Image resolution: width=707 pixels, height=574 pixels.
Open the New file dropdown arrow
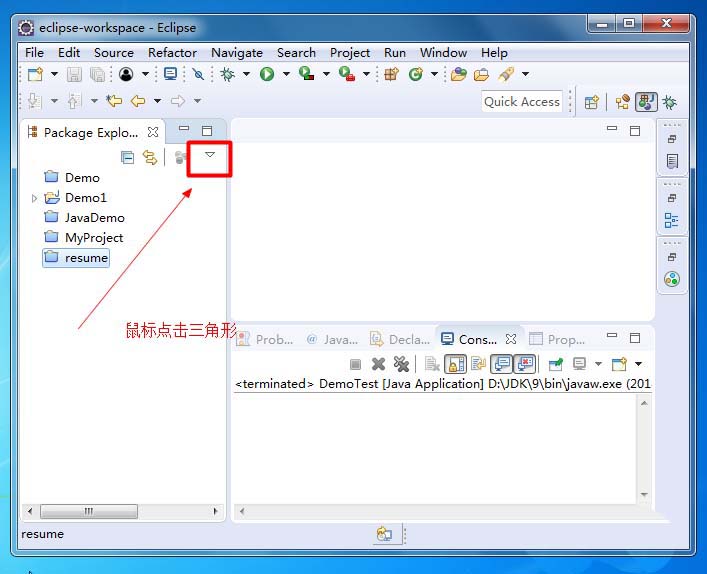(54, 74)
